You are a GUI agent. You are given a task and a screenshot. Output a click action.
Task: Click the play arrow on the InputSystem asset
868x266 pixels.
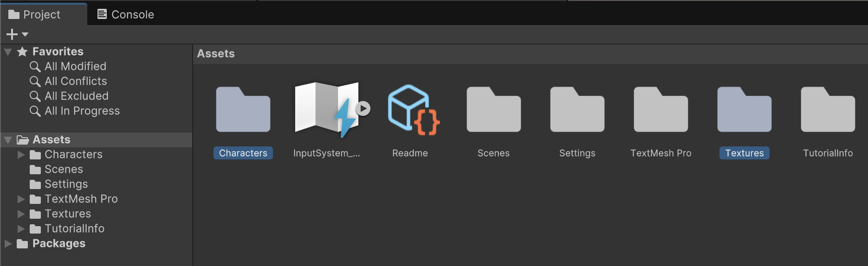point(363,108)
